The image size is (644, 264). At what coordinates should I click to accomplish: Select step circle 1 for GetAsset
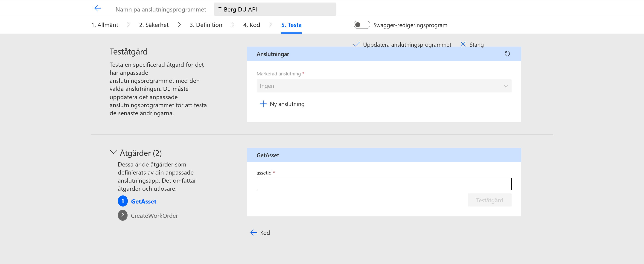122,201
